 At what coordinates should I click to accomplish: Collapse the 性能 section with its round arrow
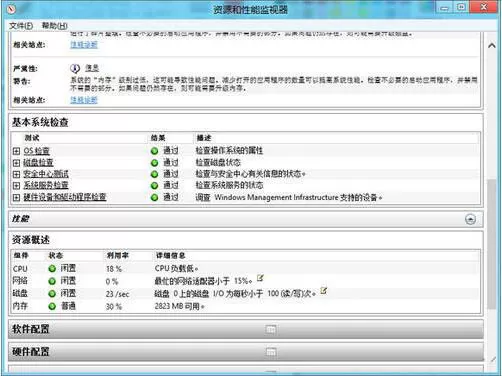pos(470,219)
